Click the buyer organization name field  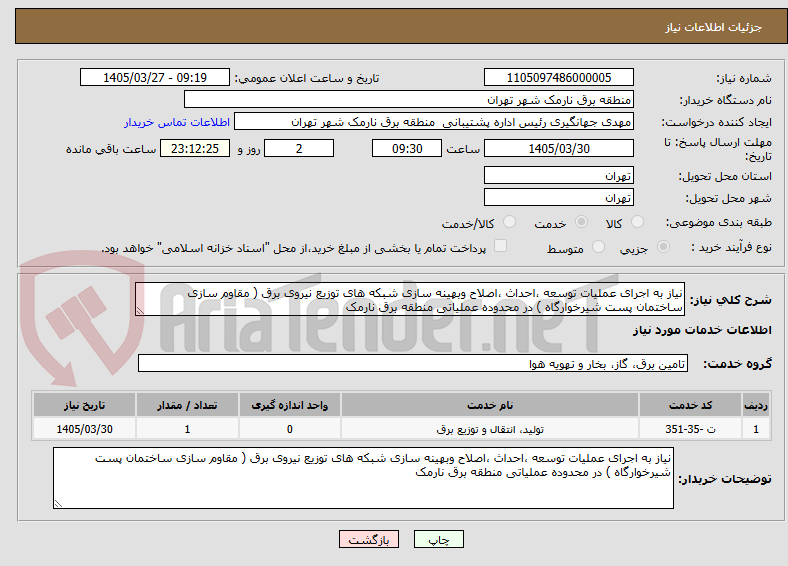[409, 100]
